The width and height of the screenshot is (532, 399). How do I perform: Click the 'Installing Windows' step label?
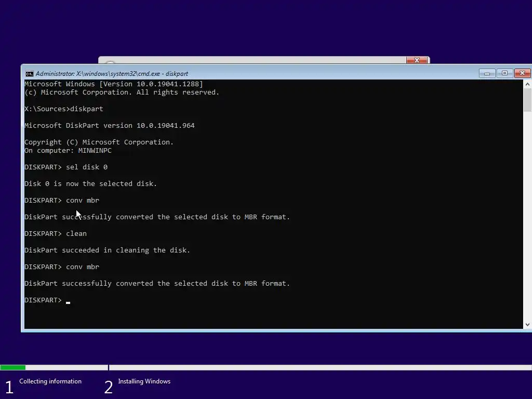click(x=144, y=381)
